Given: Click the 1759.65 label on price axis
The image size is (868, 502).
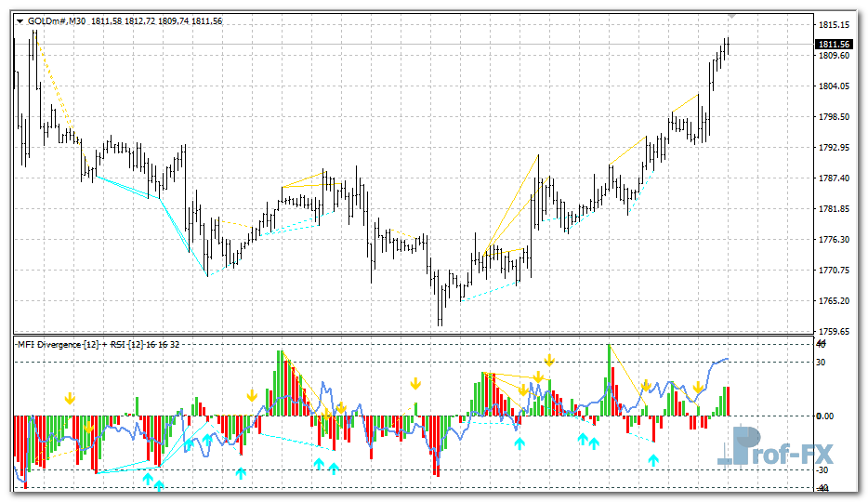Looking at the screenshot, I should (x=834, y=331).
